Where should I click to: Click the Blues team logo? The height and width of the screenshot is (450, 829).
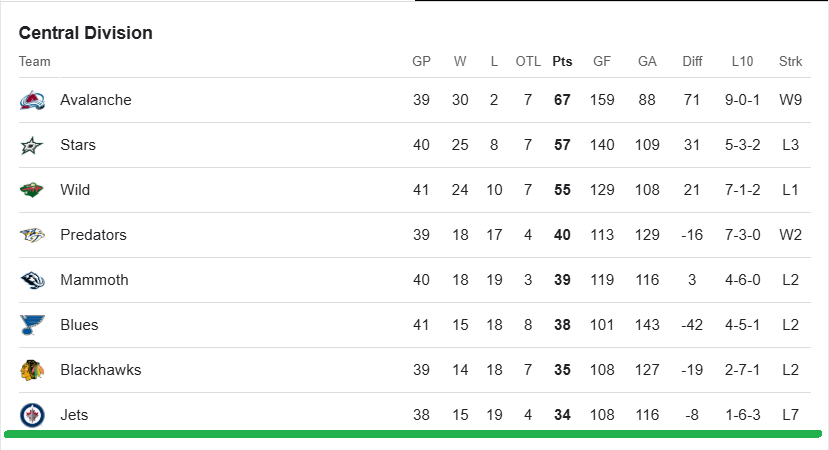(x=32, y=325)
